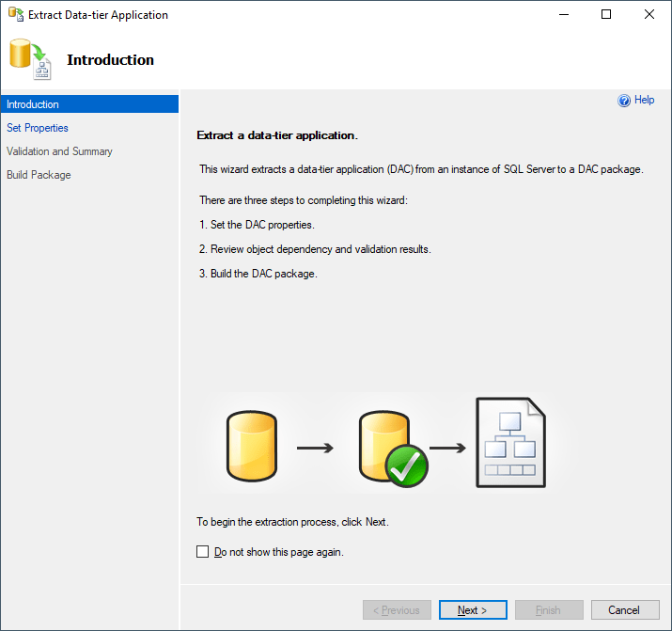
Task: Click the Finish button
Action: click(548, 610)
